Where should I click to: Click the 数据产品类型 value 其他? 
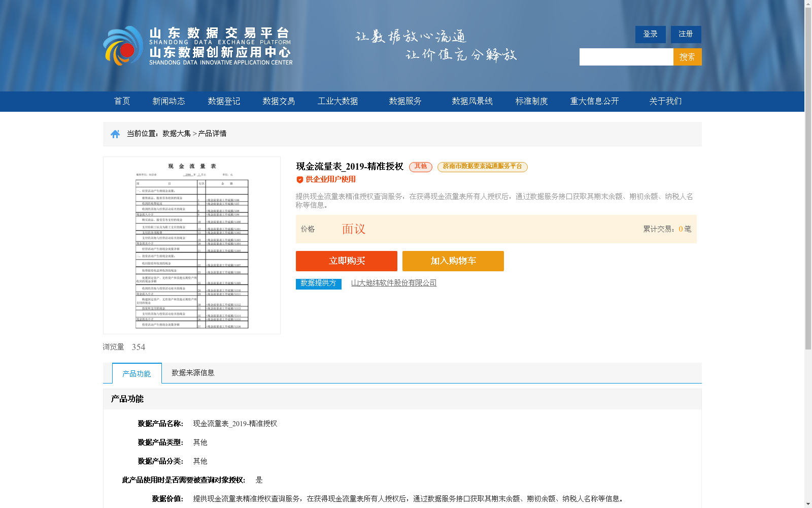(200, 442)
